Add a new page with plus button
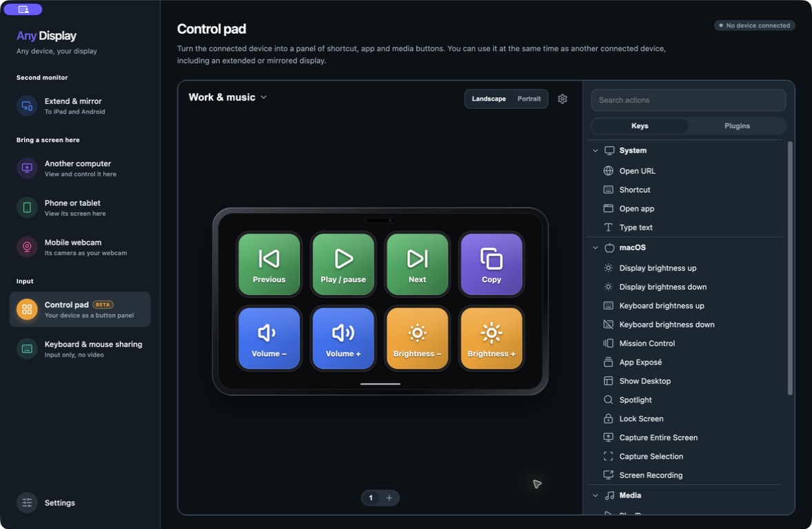The image size is (812, 529). pyautogui.click(x=389, y=498)
